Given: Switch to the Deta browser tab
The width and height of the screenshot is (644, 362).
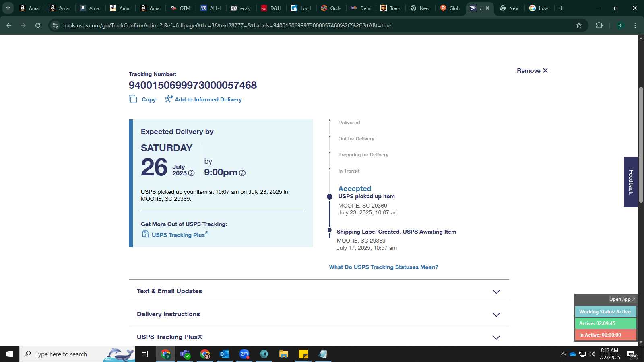Looking at the screenshot, I should pos(361,8).
